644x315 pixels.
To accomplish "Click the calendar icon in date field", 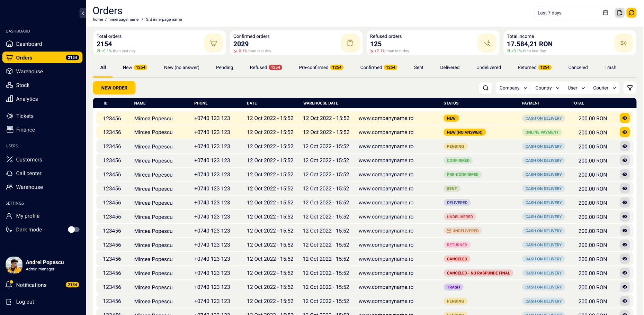I will click(x=606, y=12).
